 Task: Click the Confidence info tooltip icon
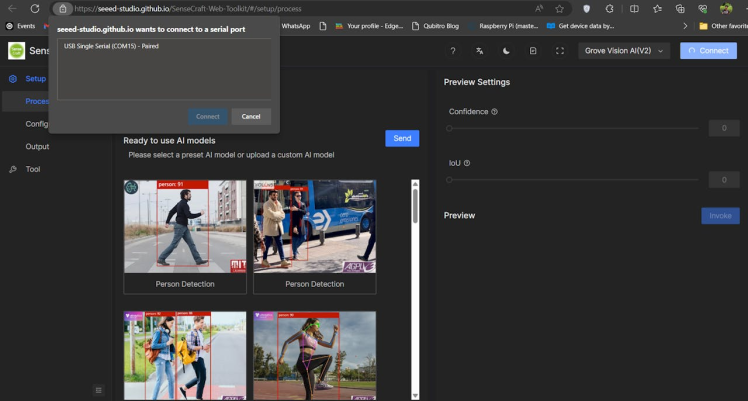[495, 112]
